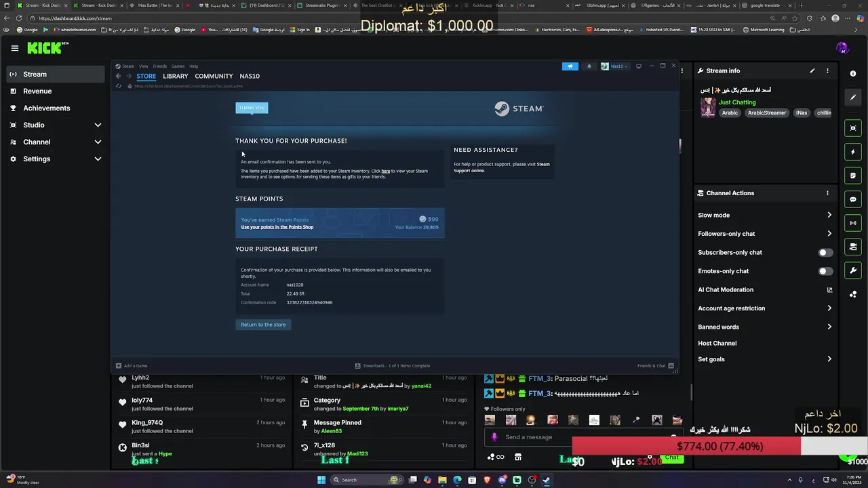Image resolution: width=868 pixels, height=488 pixels.
Task: Click Use your points in Points Shop
Action: point(277,227)
